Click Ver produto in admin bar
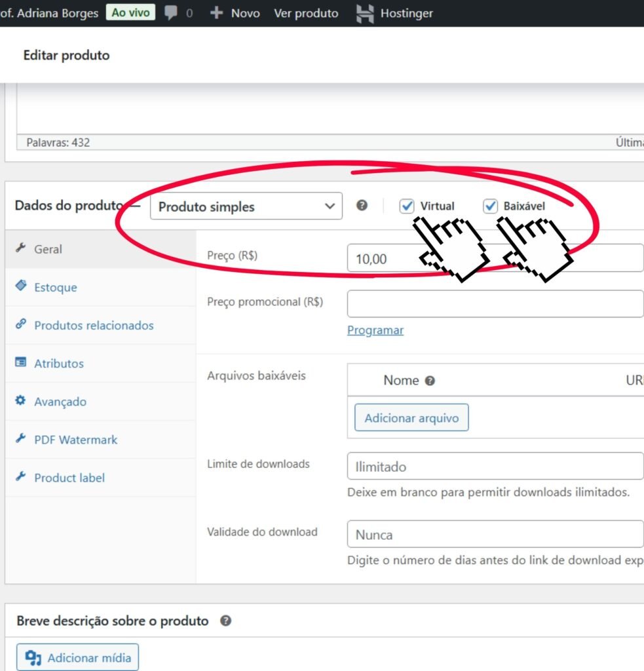Image resolution: width=644 pixels, height=671 pixels. (x=306, y=13)
